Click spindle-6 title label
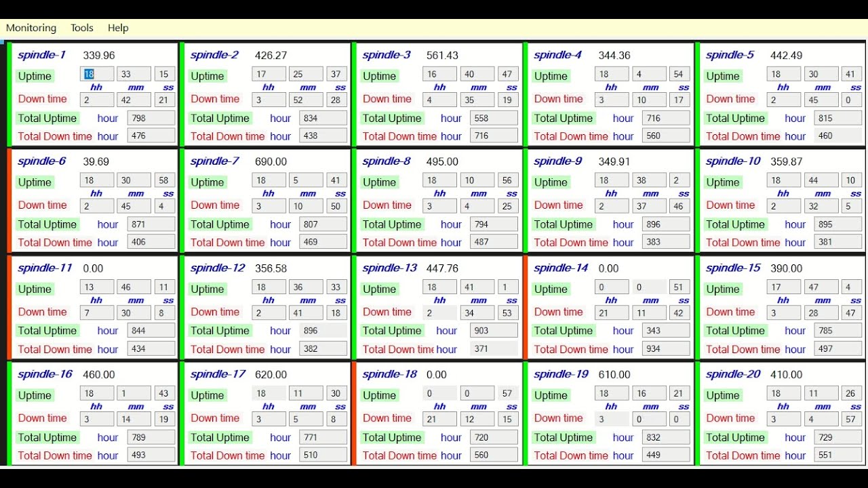868x488 pixels. [x=42, y=161]
